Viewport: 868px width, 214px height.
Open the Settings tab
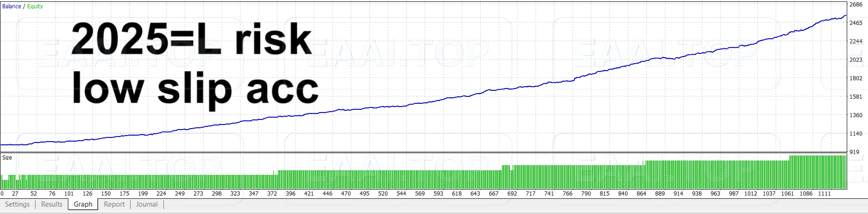tap(17, 204)
